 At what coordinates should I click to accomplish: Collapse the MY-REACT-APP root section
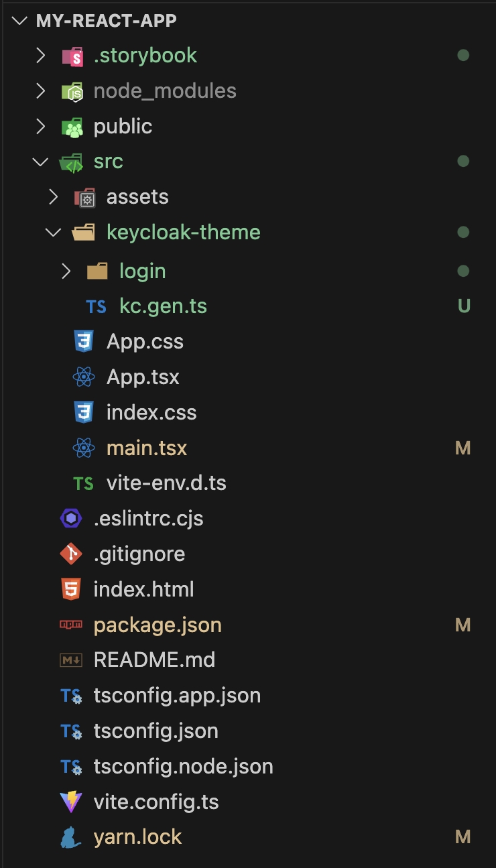click(x=21, y=21)
